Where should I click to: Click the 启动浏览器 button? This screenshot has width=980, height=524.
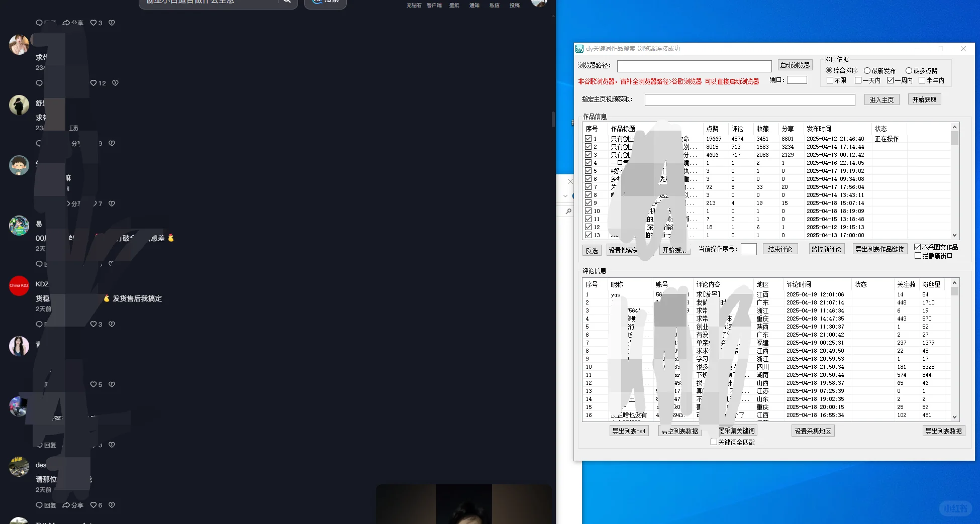point(795,65)
